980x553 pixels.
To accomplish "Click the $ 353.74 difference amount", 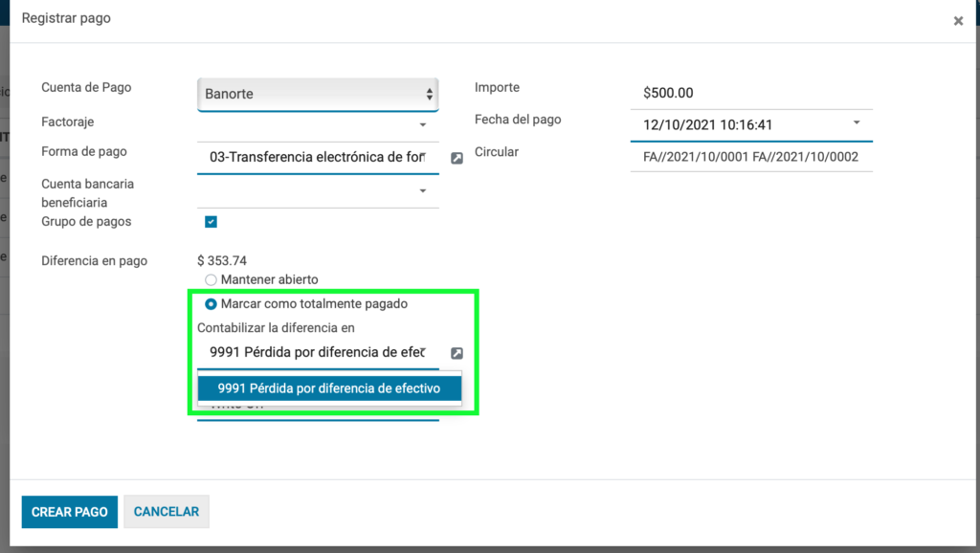I will pos(222,260).
